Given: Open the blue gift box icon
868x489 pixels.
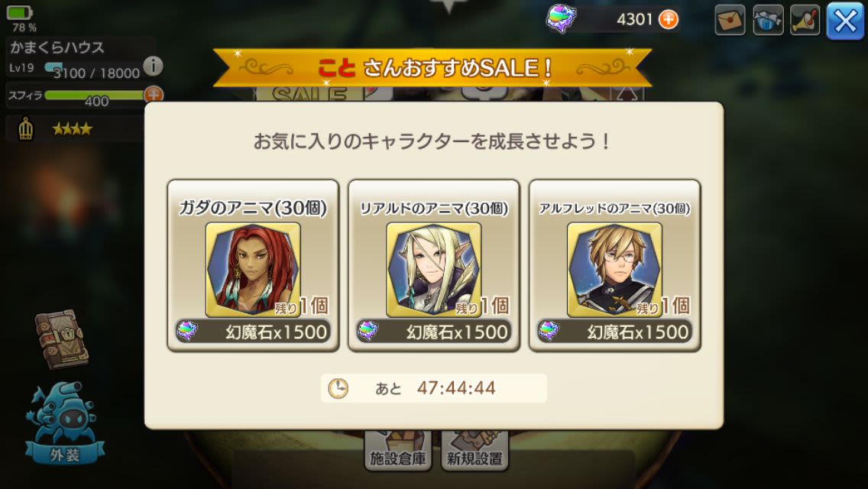Looking at the screenshot, I should (x=768, y=20).
